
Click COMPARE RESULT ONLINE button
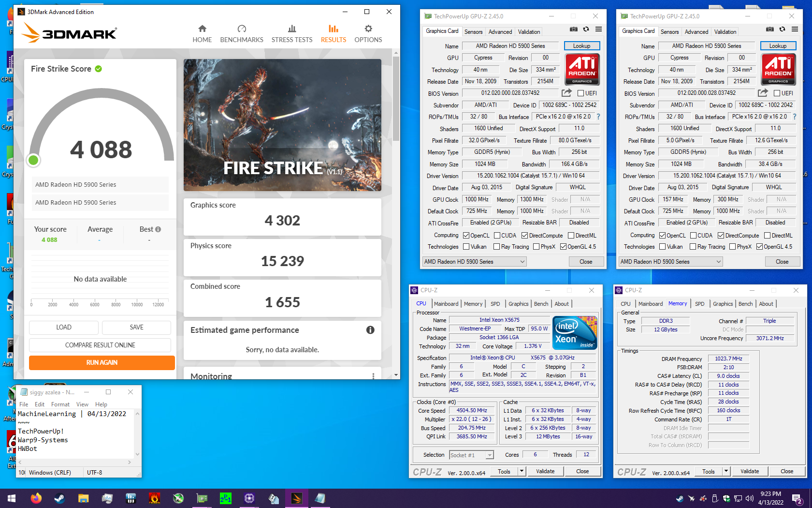100,345
